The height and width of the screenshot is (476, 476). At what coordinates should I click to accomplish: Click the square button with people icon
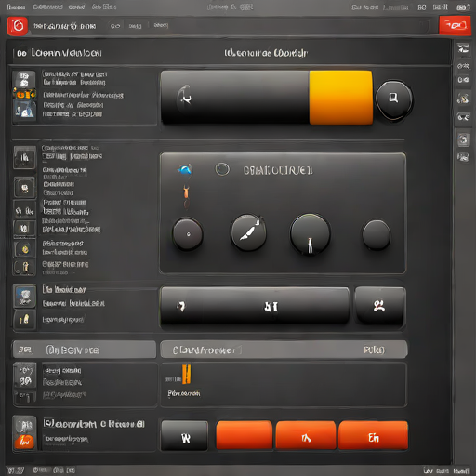[x=379, y=306]
